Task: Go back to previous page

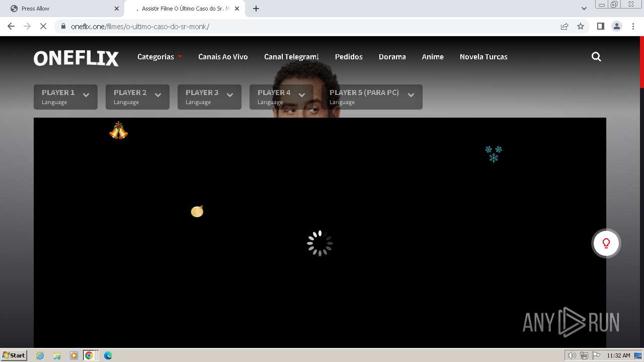Action: point(11,26)
